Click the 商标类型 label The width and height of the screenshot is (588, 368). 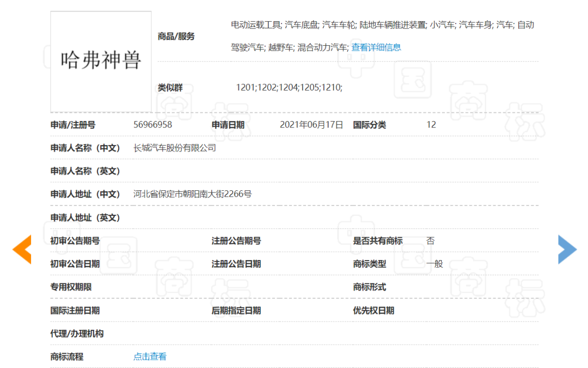click(369, 264)
